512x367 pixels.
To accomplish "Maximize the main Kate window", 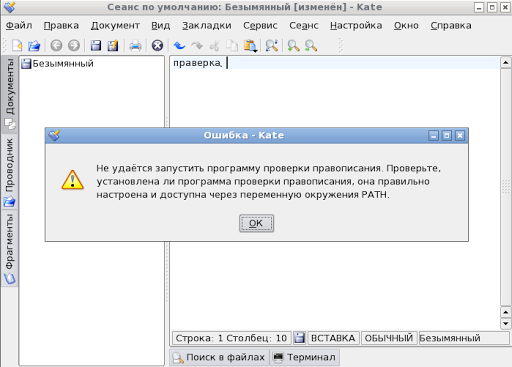I will (492, 7).
